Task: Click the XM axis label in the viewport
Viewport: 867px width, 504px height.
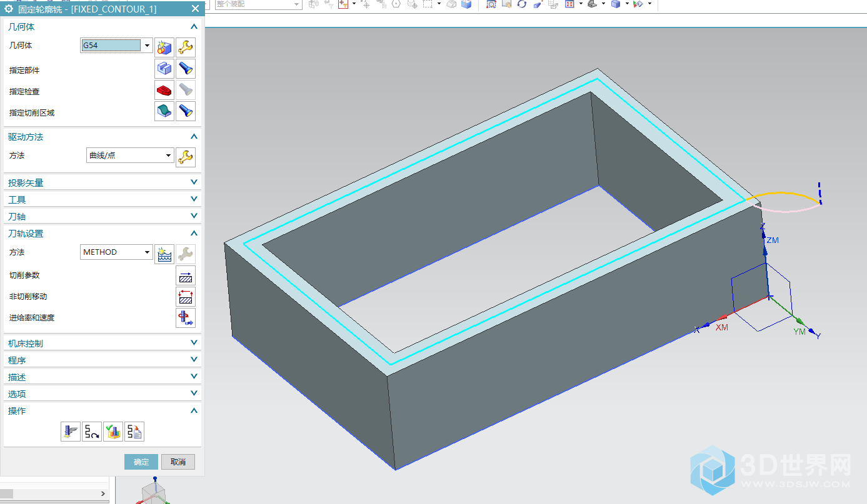Action: point(722,327)
